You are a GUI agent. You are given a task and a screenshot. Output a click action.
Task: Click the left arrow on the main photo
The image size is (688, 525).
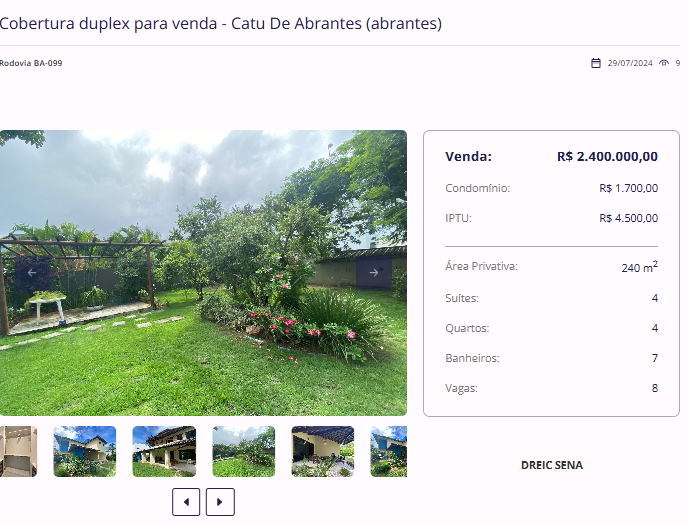point(32,272)
